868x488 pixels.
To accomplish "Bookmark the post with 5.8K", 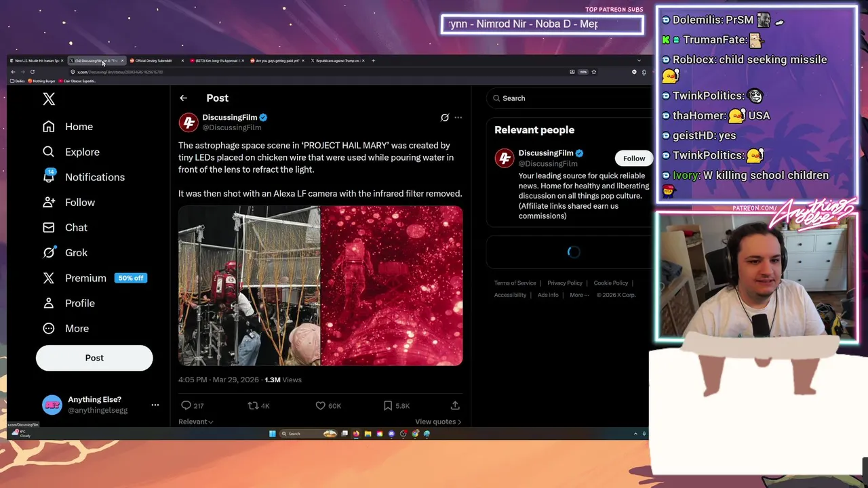I will 397,405.
